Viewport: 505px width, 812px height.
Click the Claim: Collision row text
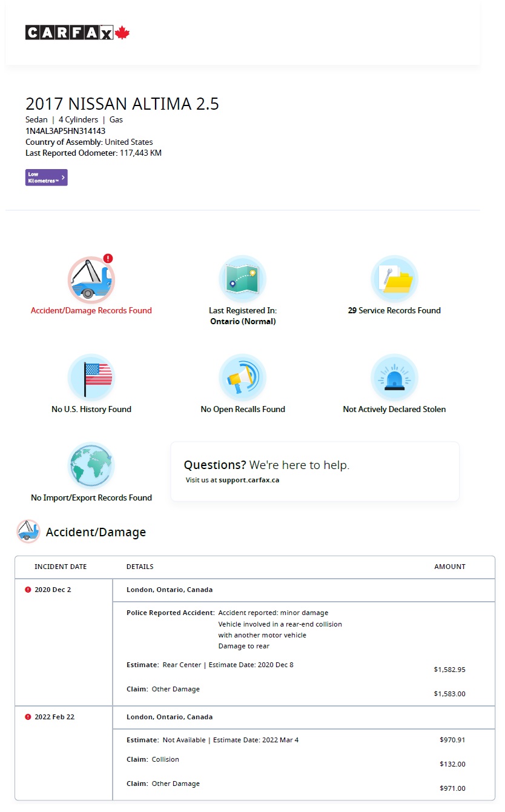point(153,759)
